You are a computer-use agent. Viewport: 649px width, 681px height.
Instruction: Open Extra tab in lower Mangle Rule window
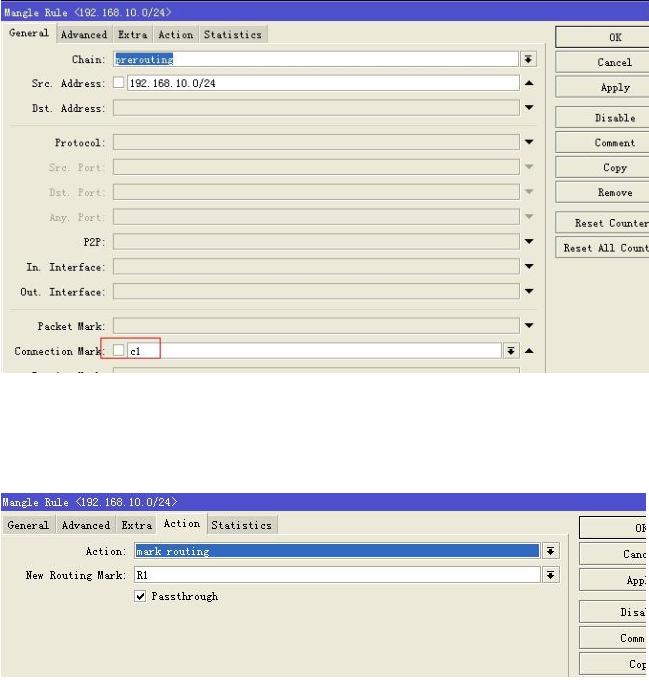point(136,525)
